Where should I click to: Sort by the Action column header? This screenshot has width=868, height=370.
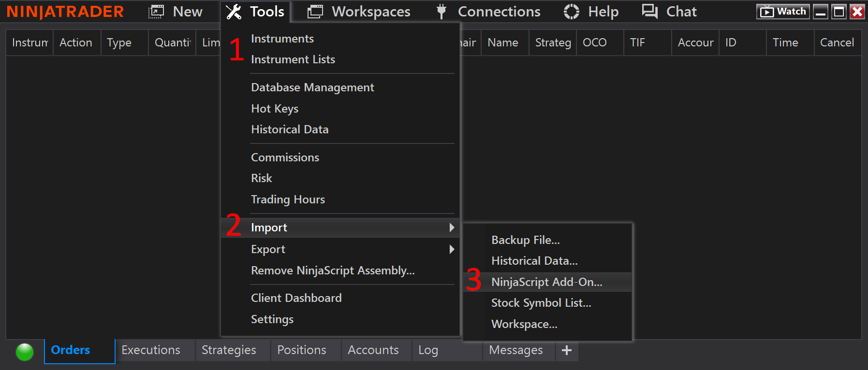pyautogui.click(x=76, y=43)
